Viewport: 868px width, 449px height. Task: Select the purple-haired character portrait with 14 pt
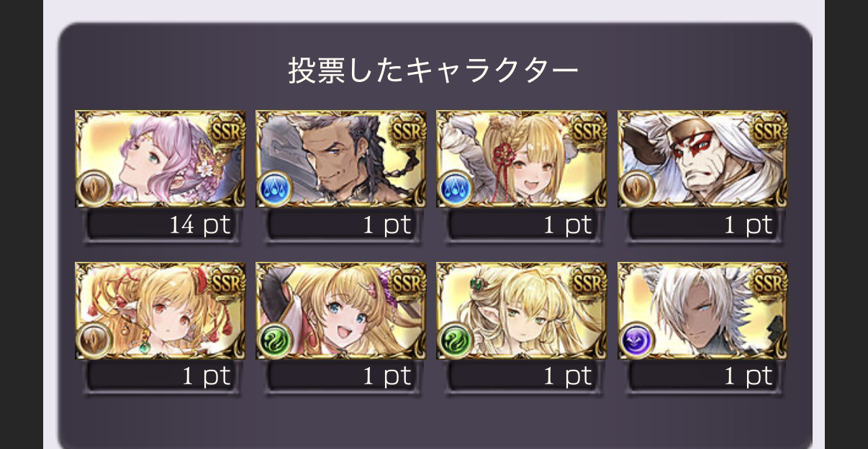click(160, 159)
